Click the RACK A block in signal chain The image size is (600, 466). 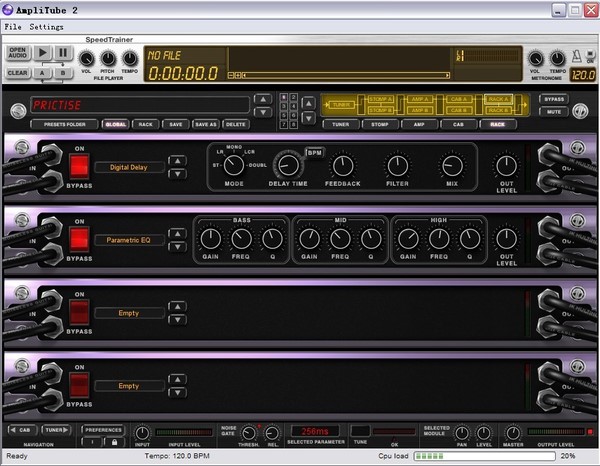[x=498, y=99]
